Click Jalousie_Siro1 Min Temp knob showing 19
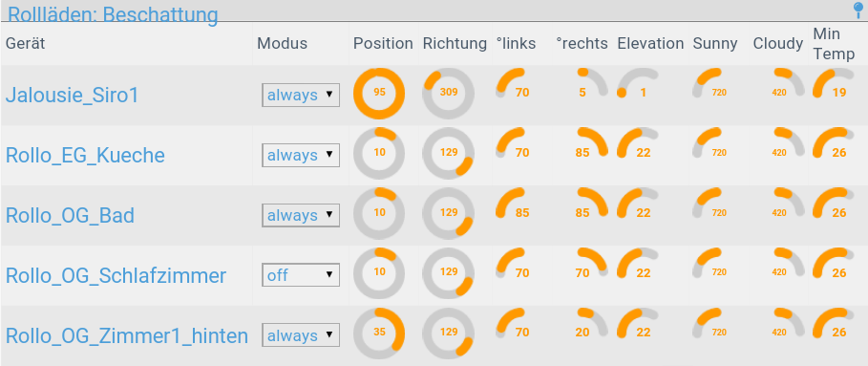The height and width of the screenshot is (366, 868). 833,83
